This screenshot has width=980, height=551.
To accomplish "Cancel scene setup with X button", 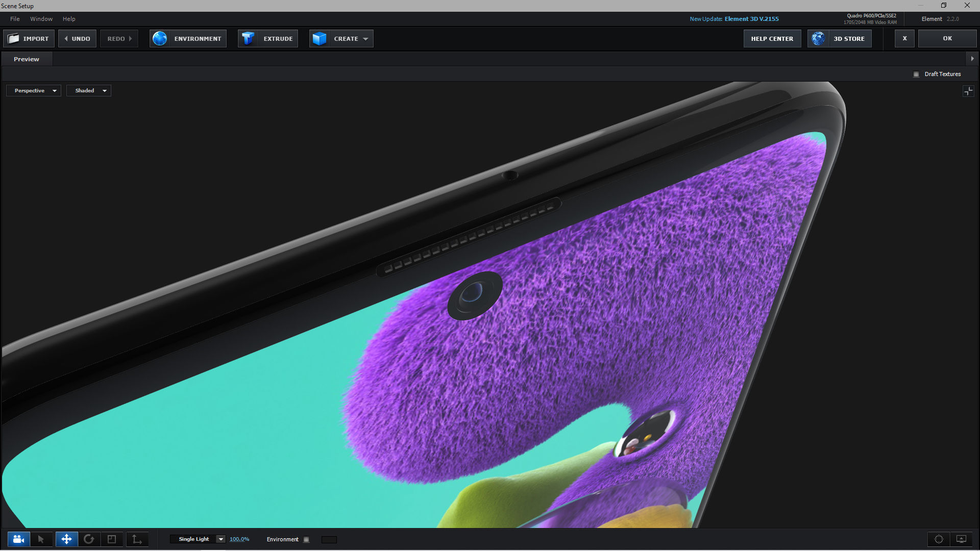I will 904,39.
